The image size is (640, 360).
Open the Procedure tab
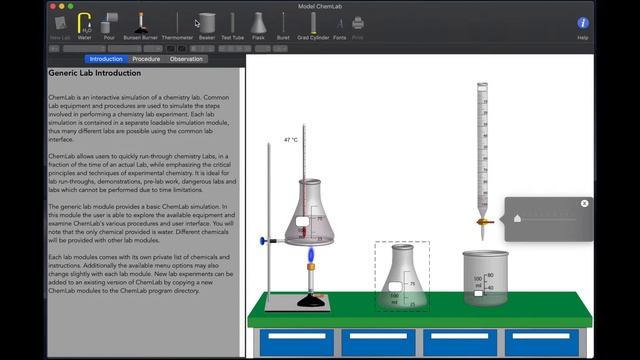tap(146, 59)
